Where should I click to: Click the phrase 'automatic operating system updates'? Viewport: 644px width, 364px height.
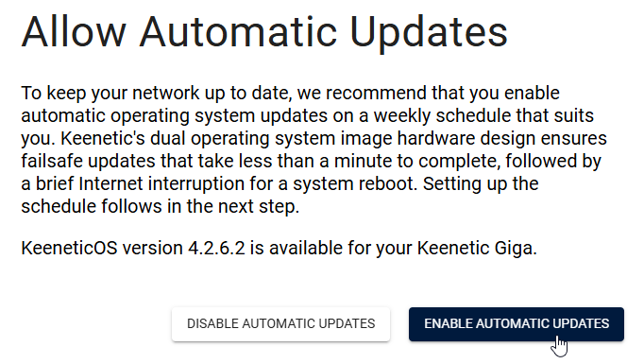pos(175,116)
